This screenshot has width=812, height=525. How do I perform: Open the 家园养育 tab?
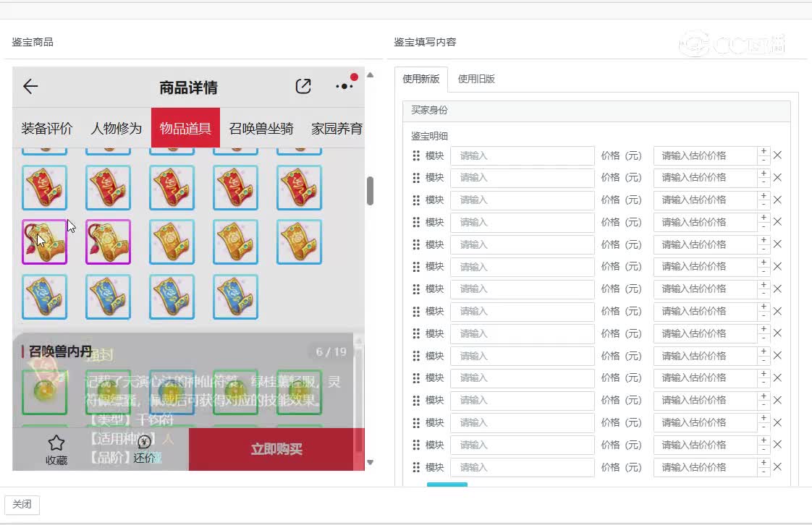[x=337, y=128]
